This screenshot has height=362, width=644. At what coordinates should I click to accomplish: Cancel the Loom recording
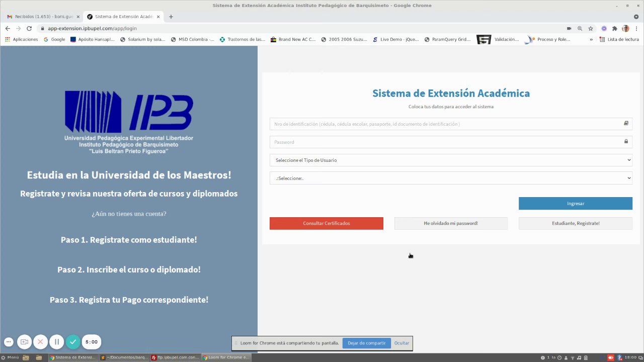click(41, 342)
